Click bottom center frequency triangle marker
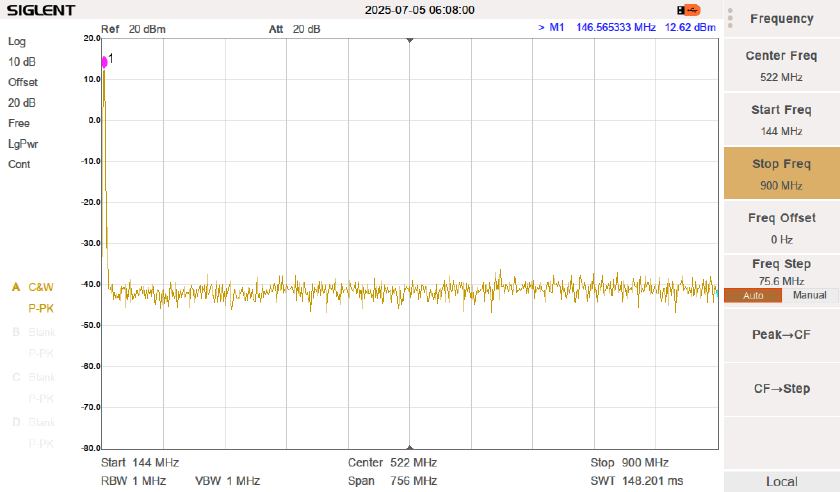Image resolution: width=840 pixels, height=492 pixels. [x=409, y=447]
